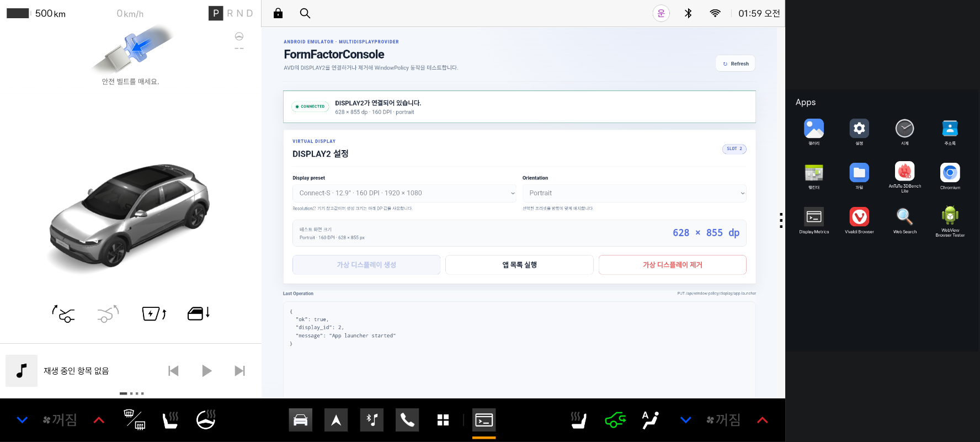This screenshot has height=442, width=980.
Task: Click the search magnifier in top bar
Action: tap(305, 13)
